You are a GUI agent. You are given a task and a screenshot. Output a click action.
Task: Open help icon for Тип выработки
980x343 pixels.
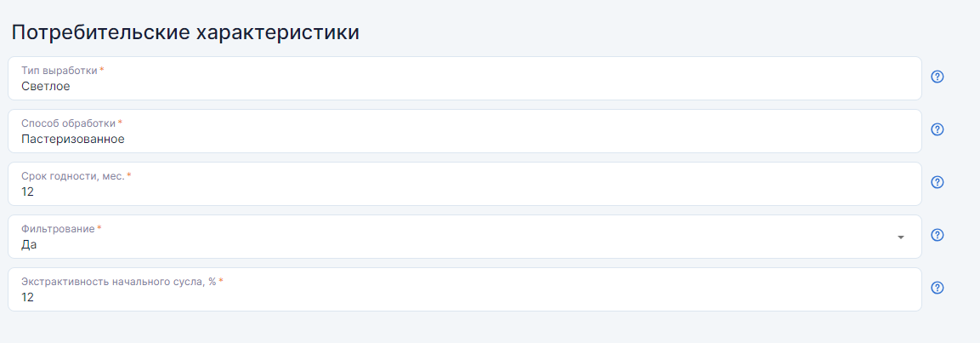point(937,77)
